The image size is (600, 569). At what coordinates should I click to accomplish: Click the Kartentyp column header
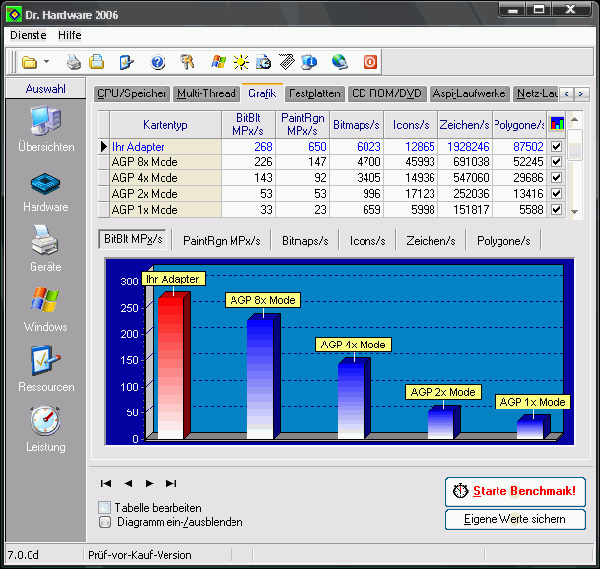pos(165,125)
